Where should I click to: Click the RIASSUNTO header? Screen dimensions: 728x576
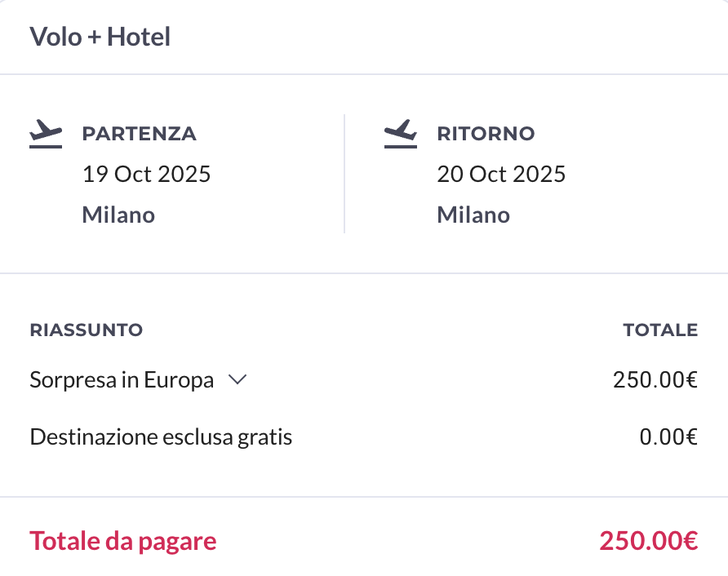point(87,330)
